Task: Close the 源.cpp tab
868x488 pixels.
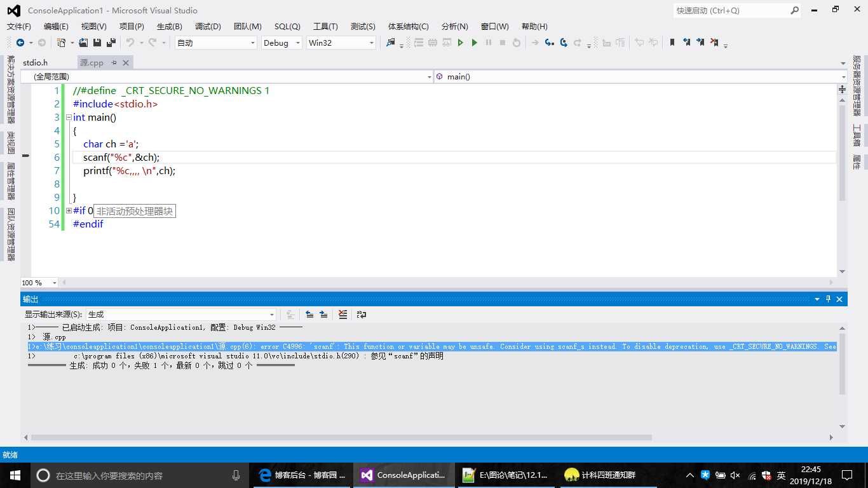Action: [126, 62]
